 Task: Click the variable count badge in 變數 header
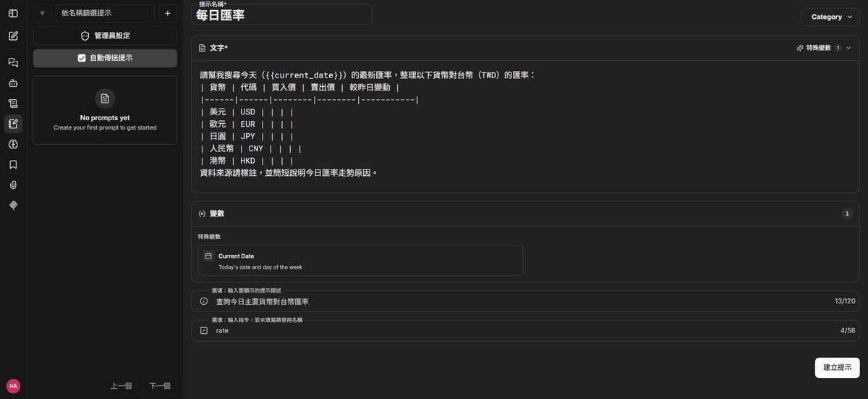pos(847,214)
